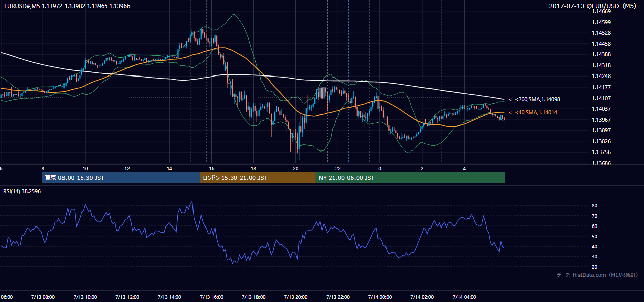Click hour tick 8 under price chart
This screenshot has width=644, height=302.
[43, 169]
